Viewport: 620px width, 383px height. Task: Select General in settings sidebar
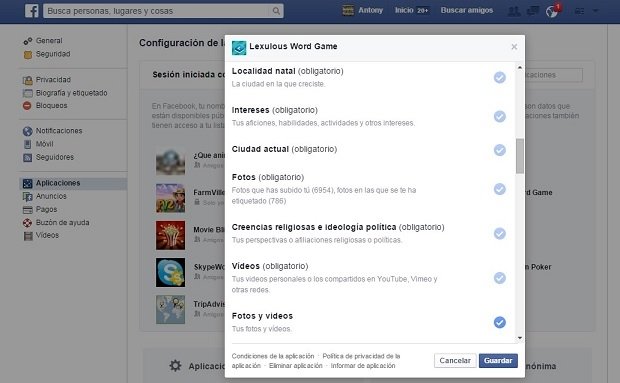pyautogui.click(x=49, y=41)
